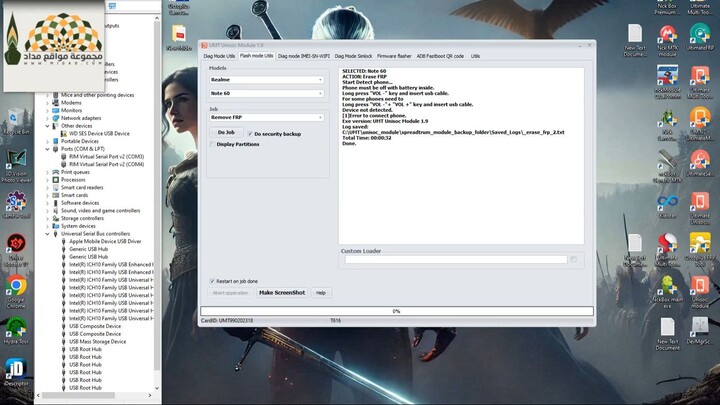Click the Do Job button

coord(226,132)
